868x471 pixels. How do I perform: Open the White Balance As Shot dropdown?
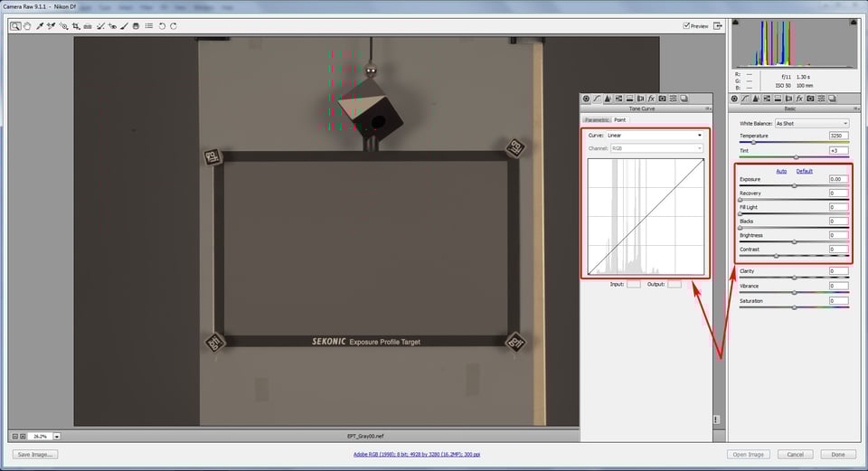click(812, 124)
